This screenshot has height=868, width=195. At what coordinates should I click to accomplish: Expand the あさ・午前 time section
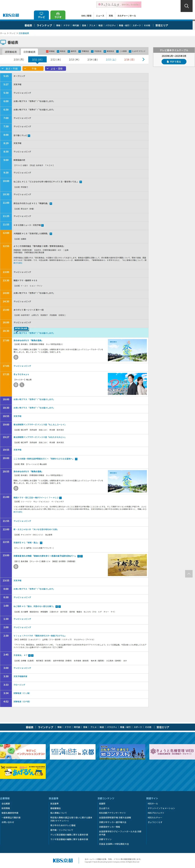[9, 69]
